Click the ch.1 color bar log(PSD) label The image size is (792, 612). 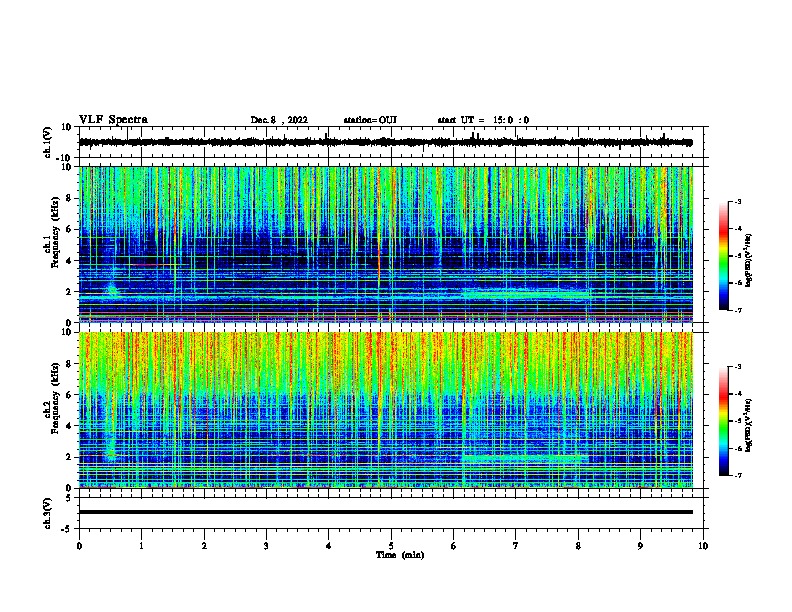[748, 261]
